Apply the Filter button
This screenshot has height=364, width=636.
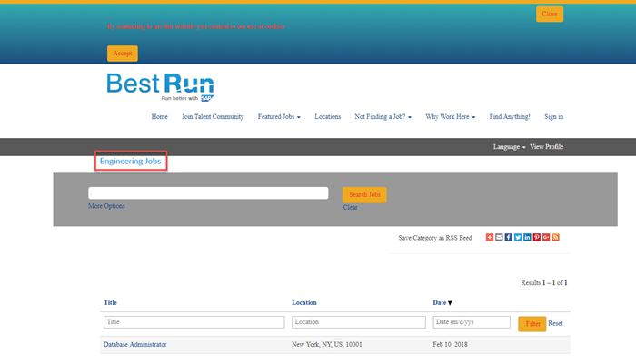(x=532, y=324)
